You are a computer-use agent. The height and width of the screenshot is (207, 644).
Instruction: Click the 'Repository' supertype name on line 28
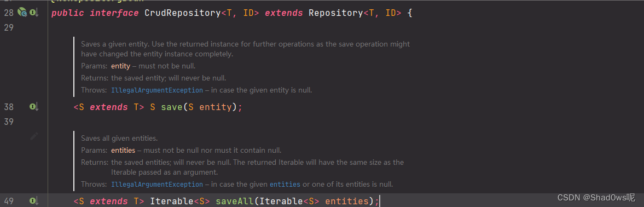[x=335, y=13]
